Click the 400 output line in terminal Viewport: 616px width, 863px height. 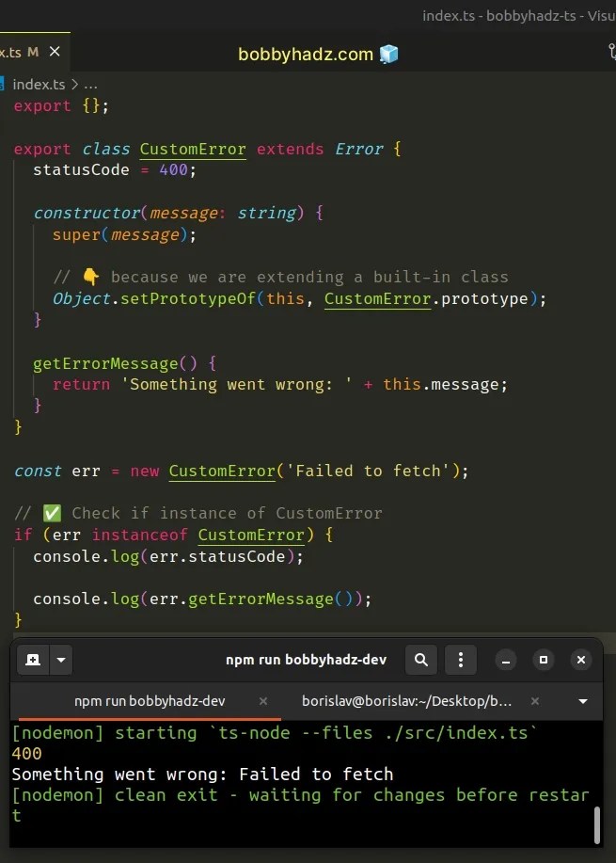(26, 754)
